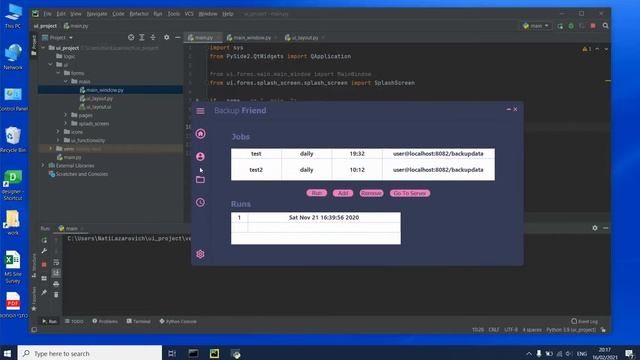The height and width of the screenshot is (360, 640).
Task: Open the Navigate menu in PyCharm
Action: 97,14
